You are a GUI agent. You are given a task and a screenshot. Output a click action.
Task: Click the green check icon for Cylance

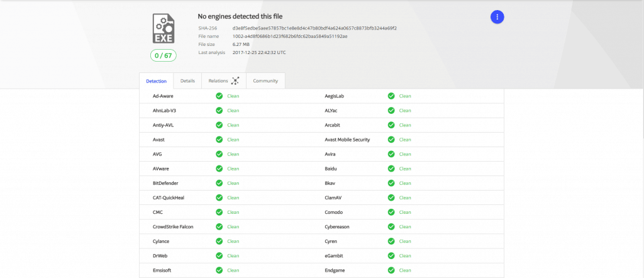[219, 241]
